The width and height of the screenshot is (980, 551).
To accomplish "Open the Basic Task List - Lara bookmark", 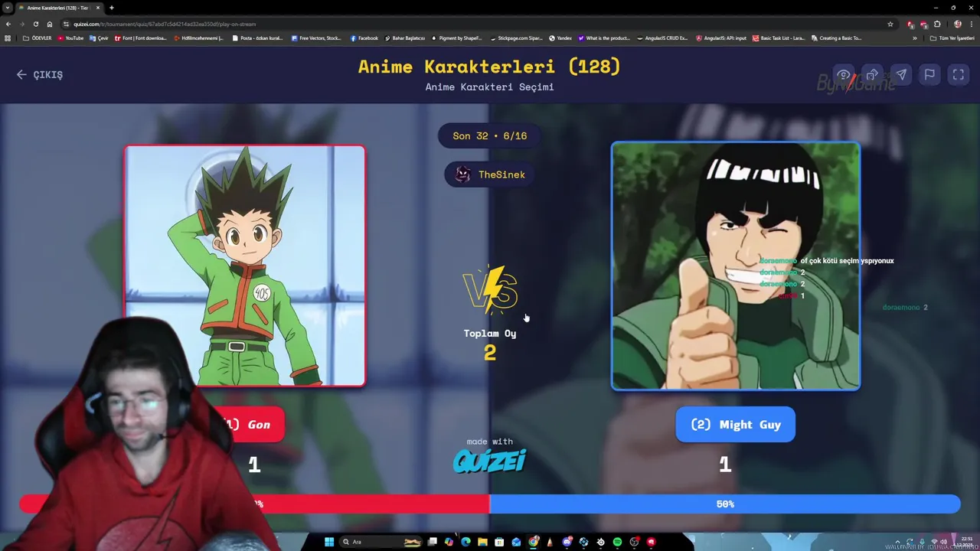I will pyautogui.click(x=777, y=37).
